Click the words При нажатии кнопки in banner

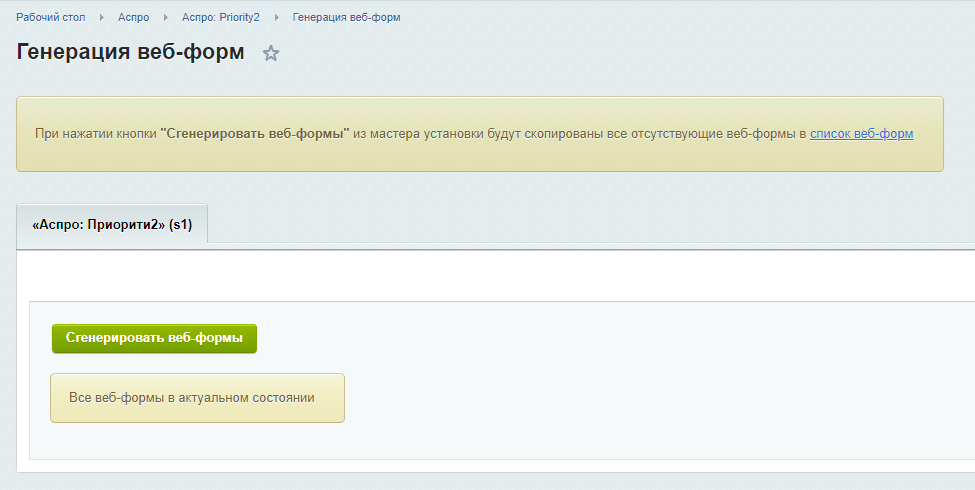pos(96,134)
